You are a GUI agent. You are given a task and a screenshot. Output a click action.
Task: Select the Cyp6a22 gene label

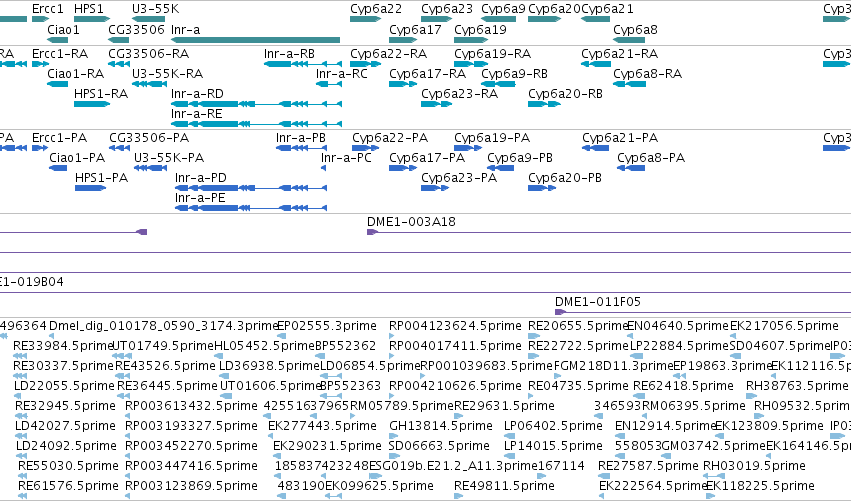click(x=376, y=9)
